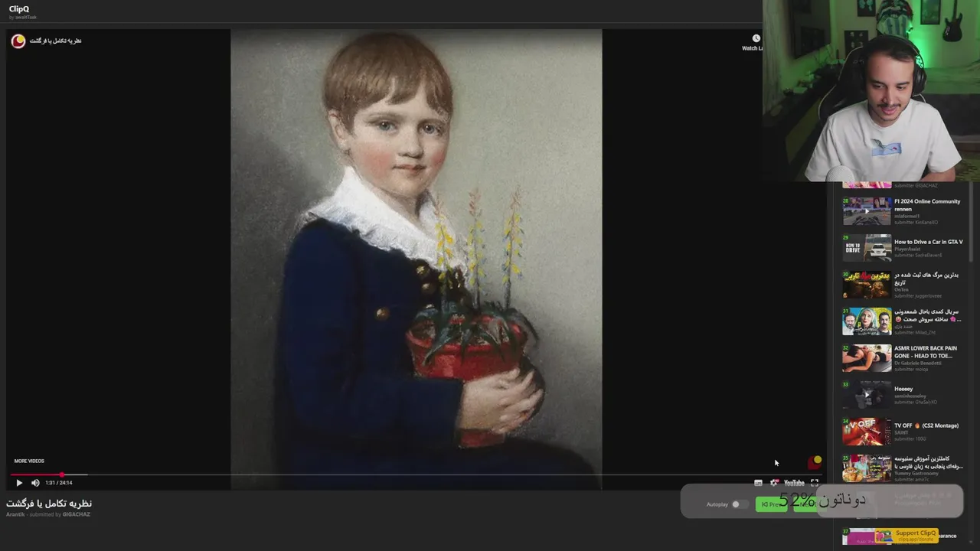
Task: Open queue item 31 thumbnail with three faces
Action: point(867,321)
